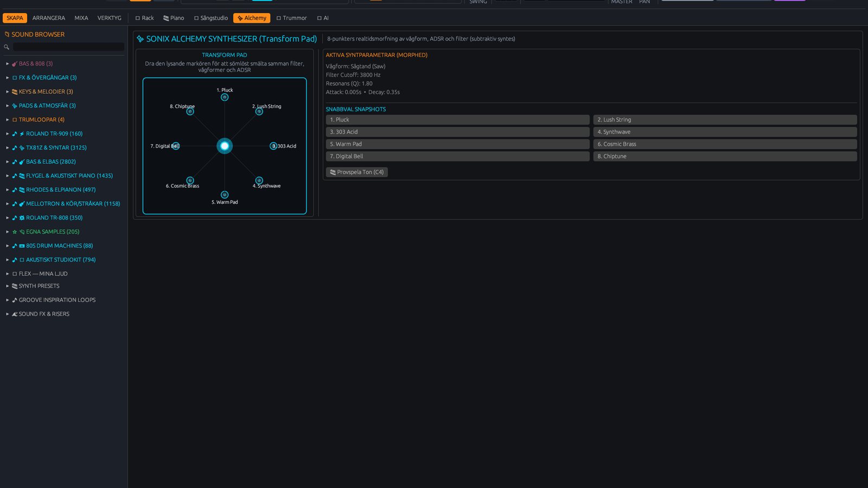Toggle the Trummor view
The height and width of the screenshot is (488, 868).
(x=291, y=18)
